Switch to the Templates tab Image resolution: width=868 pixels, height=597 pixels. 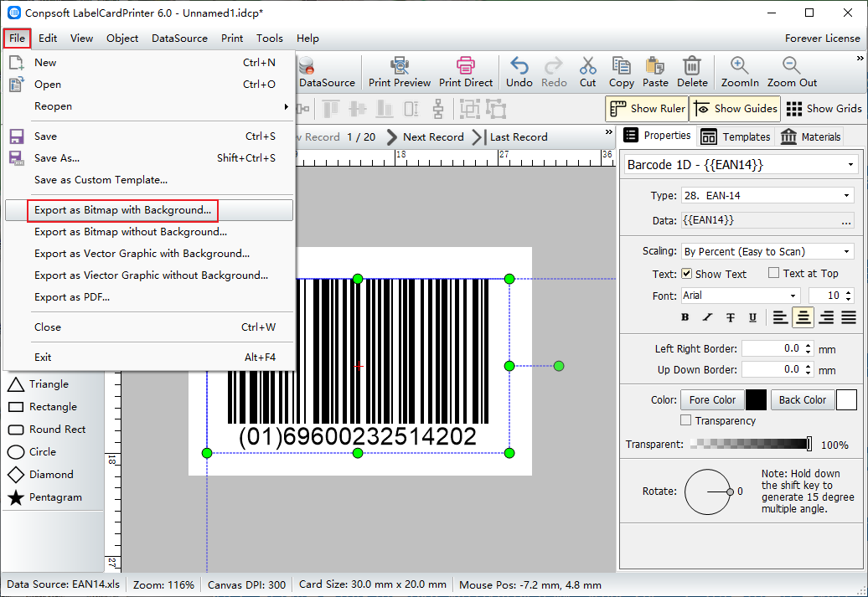[x=735, y=136]
